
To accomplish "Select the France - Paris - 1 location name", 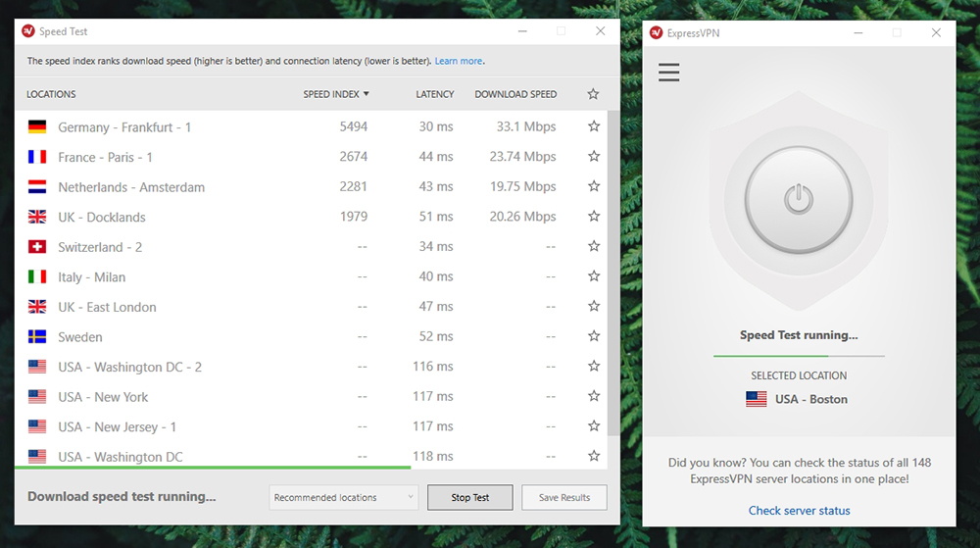I will [105, 158].
